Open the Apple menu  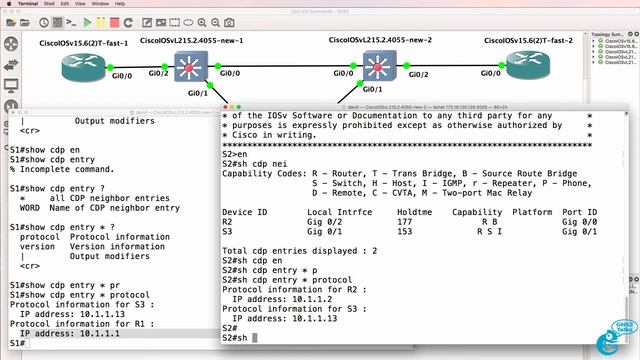click(9, 3)
